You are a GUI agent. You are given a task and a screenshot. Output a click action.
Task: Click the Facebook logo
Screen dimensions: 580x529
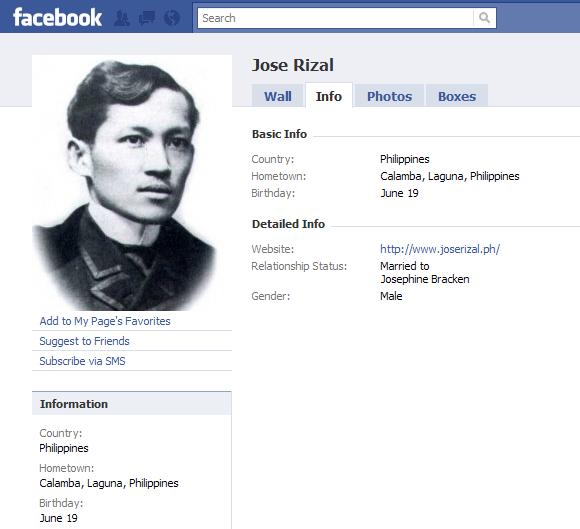pyautogui.click(x=57, y=17)
